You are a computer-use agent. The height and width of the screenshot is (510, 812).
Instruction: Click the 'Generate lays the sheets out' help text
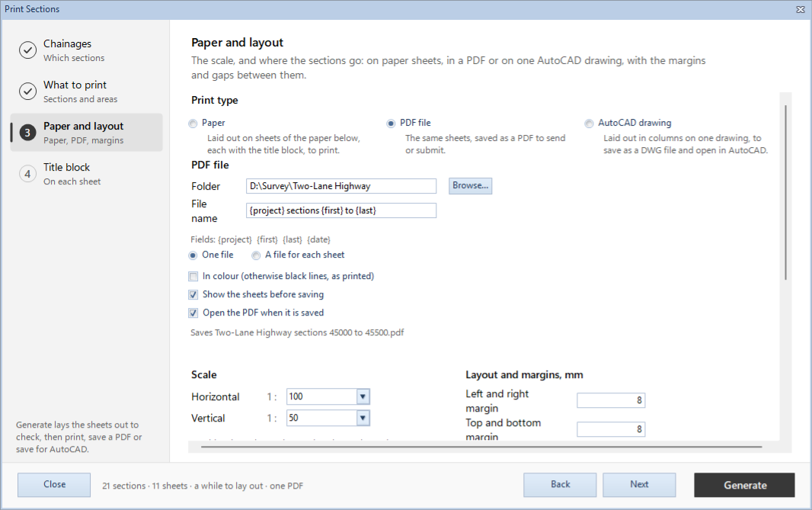(78, 437)
